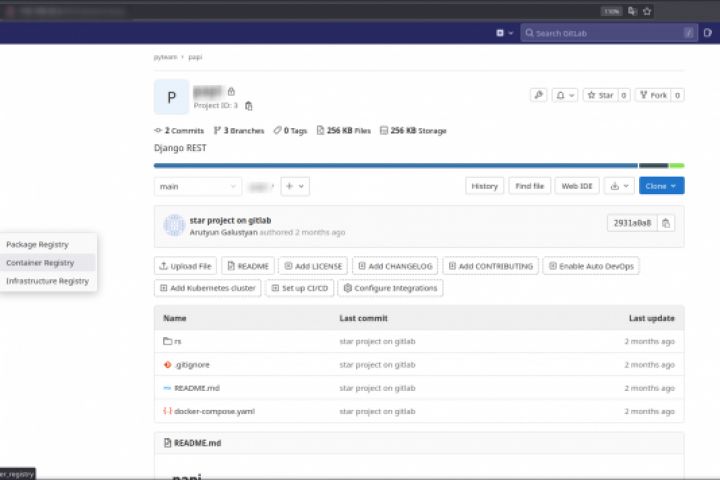Select Container Registry in flyout menu
Screen dimensions: 720x480
pos(48,263)
